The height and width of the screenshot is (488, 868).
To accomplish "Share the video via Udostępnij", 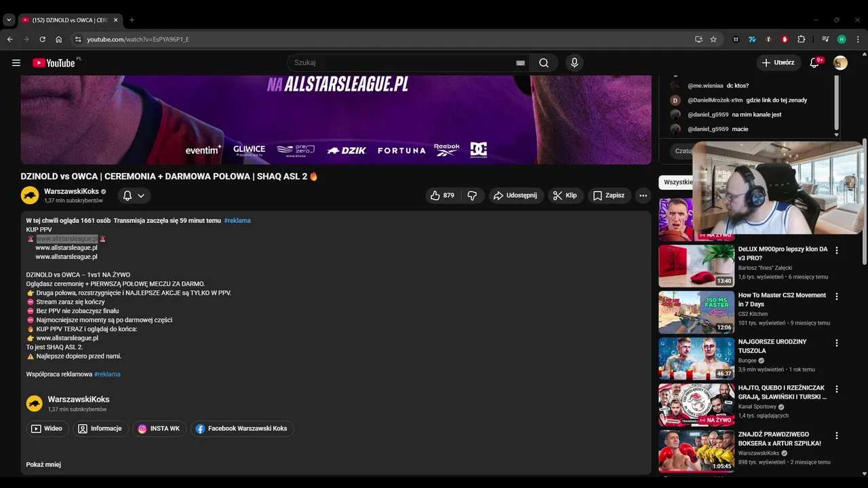I will 515,195.
